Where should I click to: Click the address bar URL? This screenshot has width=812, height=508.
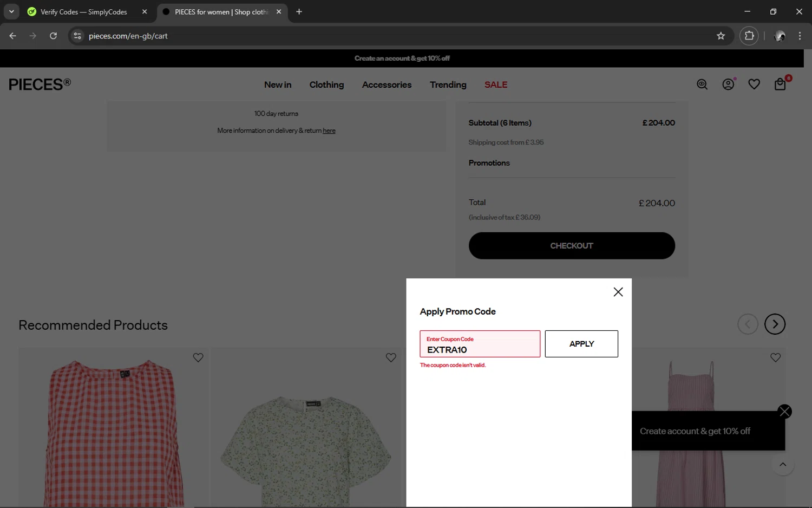click(128, 36)
